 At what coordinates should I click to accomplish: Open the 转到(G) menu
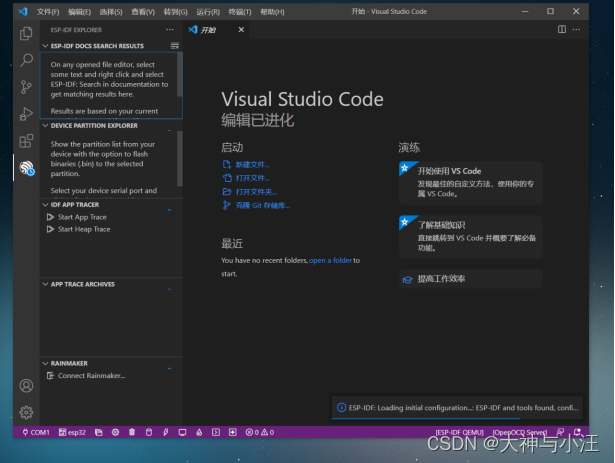pyautogui.click(x=176, y=12)
